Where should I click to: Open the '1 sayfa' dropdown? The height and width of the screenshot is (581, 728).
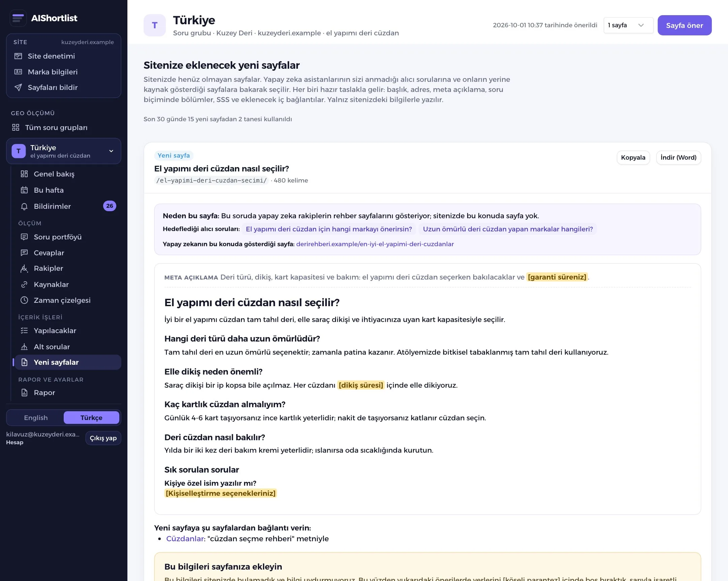(x=628, y=25)
